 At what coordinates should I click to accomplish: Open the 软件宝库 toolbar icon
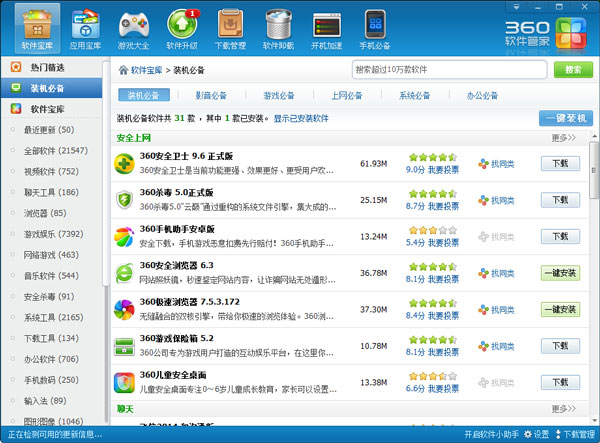click(37, 29)
